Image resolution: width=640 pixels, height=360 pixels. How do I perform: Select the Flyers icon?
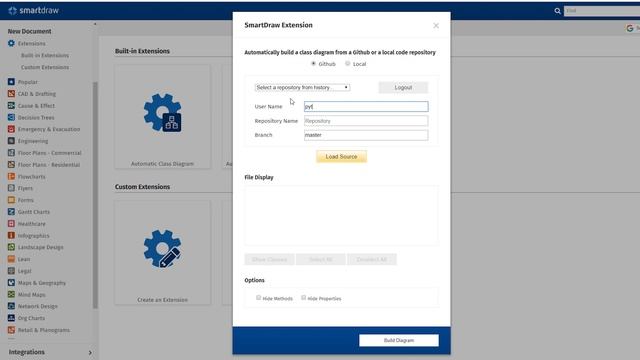click(11, 188)
